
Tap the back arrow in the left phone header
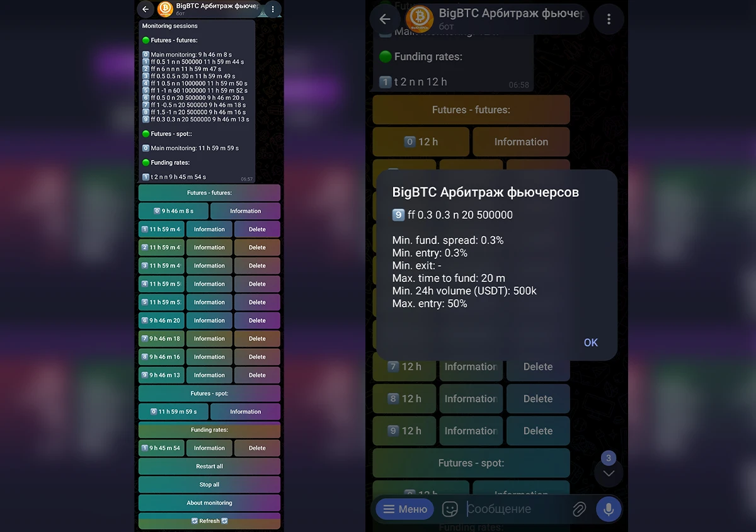146,9
